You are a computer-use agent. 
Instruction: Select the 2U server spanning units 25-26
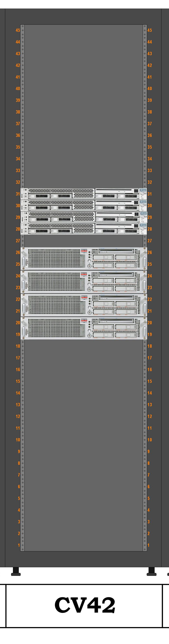click(84, 258)
